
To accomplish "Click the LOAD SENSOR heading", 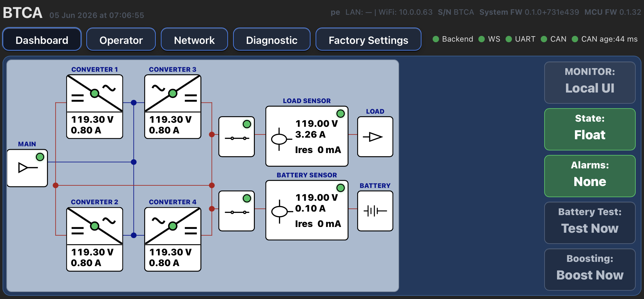I will pos(307,101).
